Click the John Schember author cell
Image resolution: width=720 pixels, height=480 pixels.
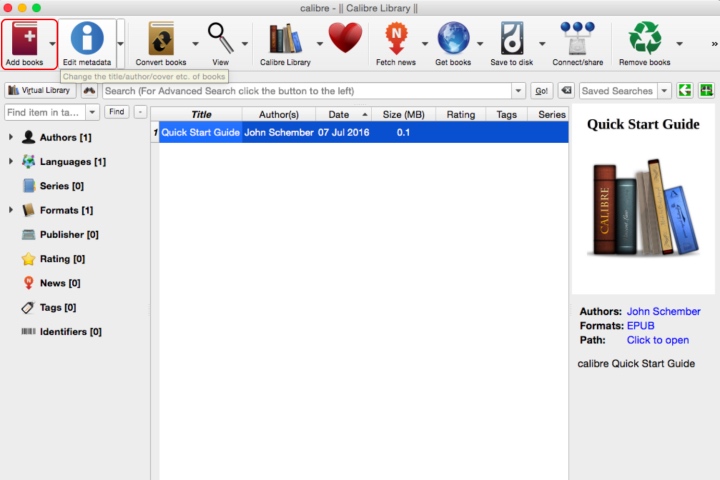(279, 132)
